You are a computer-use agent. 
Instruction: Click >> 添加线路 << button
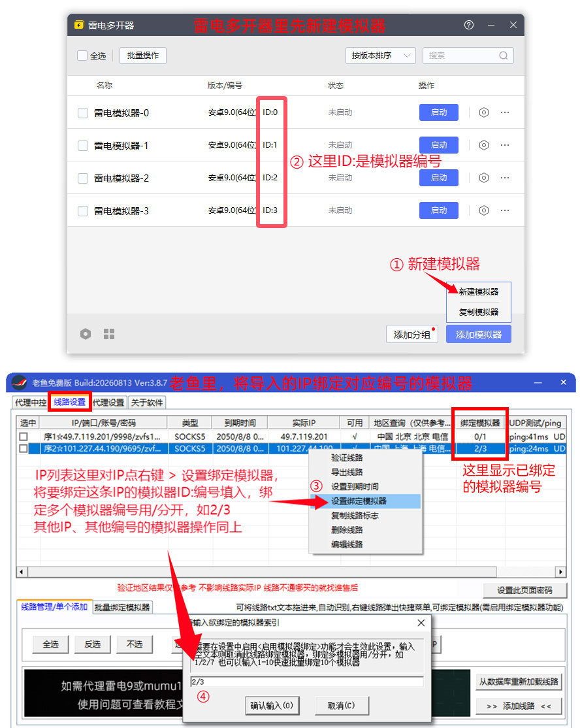(x=519, y=706)
